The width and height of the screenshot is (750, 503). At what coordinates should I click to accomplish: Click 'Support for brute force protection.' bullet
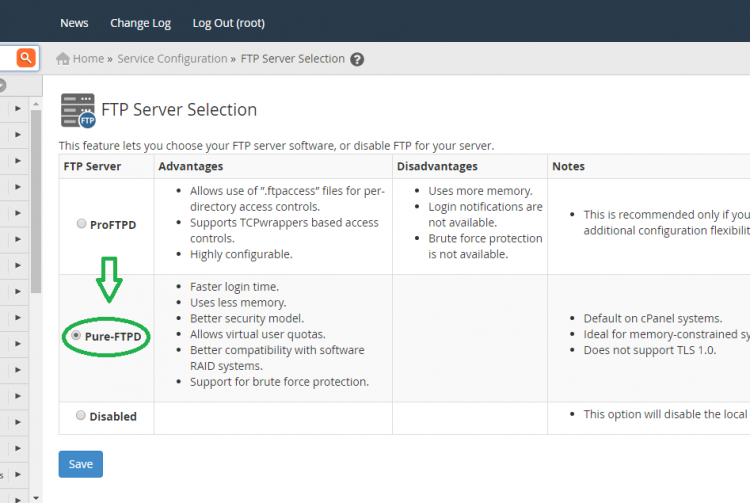(x=279, y=382)
